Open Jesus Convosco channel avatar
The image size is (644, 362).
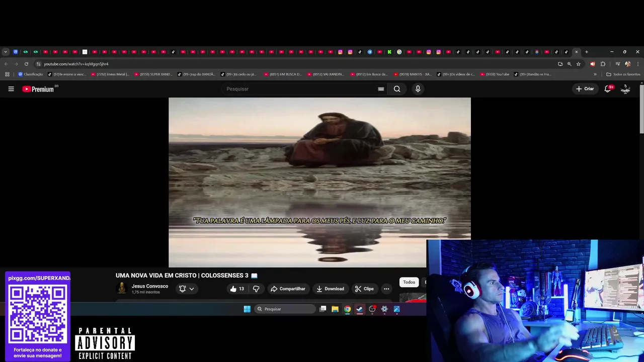121,288
